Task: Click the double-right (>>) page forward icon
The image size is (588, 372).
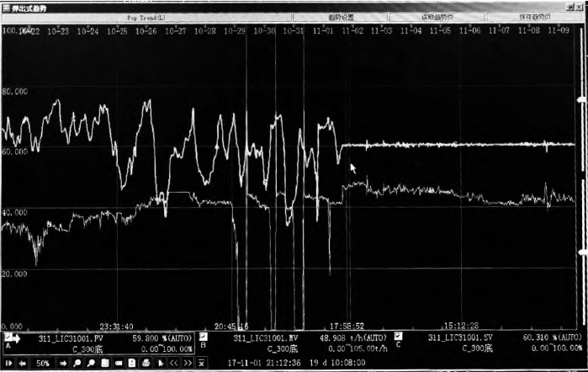Action: click(x=187, y=363)
